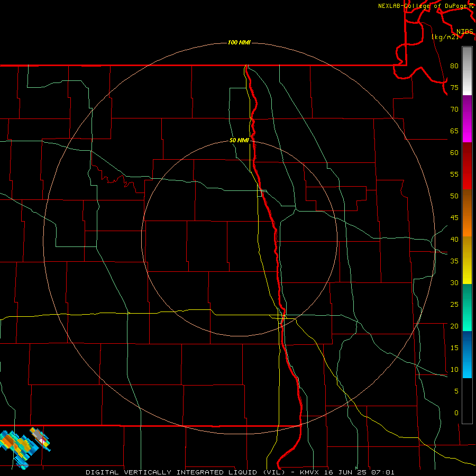This screenshot has height=476, width=476.
Task: Click the 100 NMI range ring label
Action: [239, 42]
